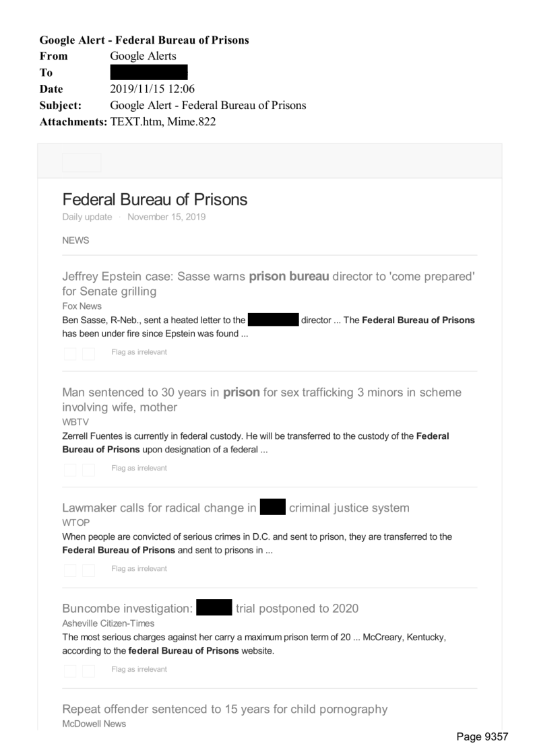Open 'Repeat offender sentenced to 15 years' headline
The height and width of the screenshot is (756, 535).
pos(224,709)
